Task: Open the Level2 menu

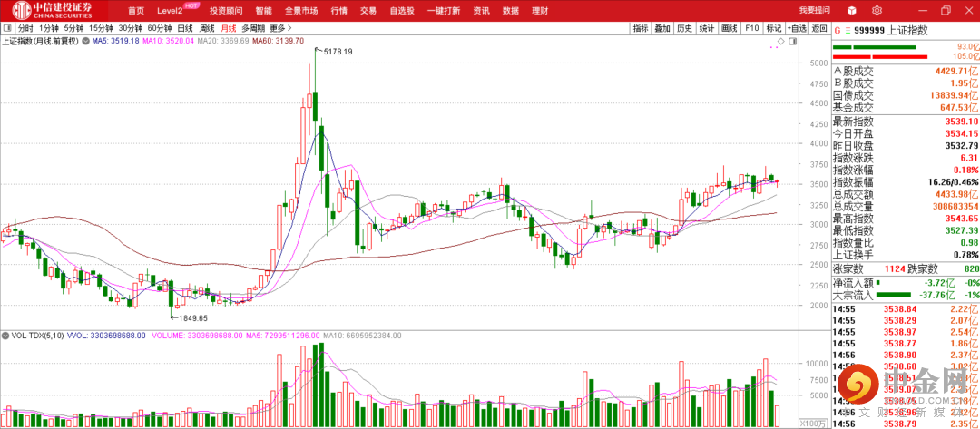Action: tap(170, 11)
